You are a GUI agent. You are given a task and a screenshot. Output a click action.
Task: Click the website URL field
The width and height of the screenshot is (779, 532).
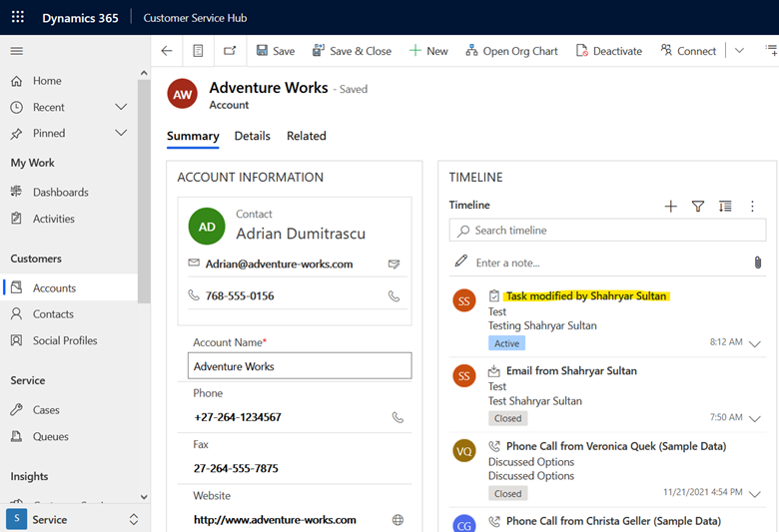(x=275, y=520)
